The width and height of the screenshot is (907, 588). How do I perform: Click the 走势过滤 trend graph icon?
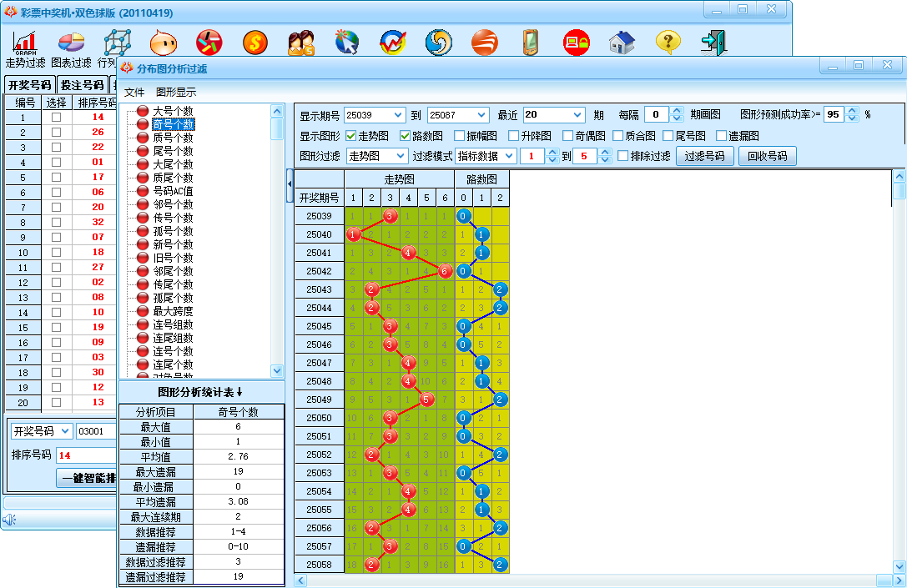pyautogui.click(x=25, y=42)
